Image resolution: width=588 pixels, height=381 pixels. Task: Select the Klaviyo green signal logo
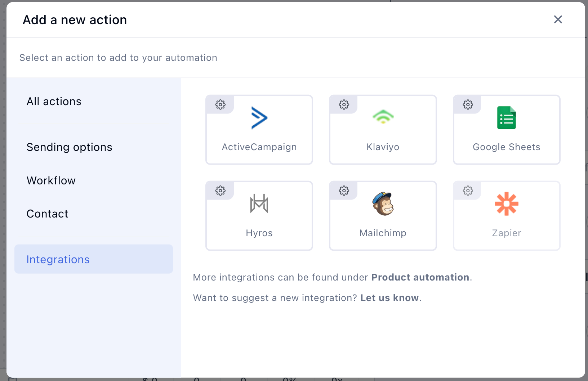(x=383, y=117)
